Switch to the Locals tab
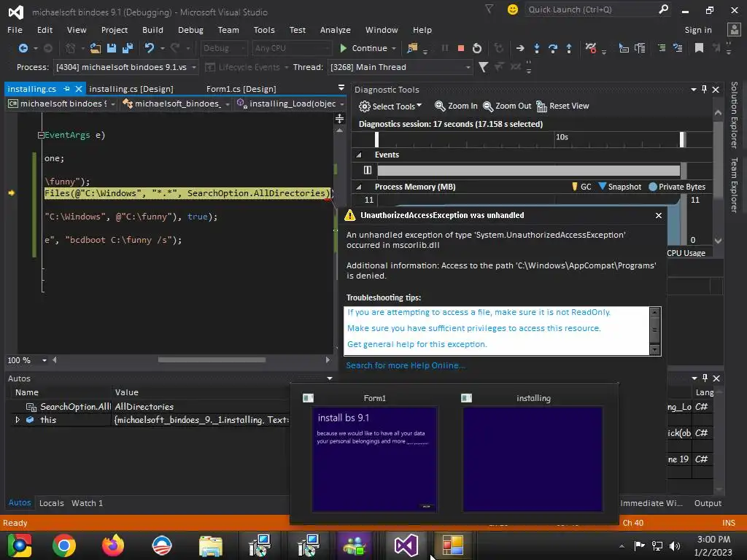Screen dimensions: 747x560 [x=52, y=503]
